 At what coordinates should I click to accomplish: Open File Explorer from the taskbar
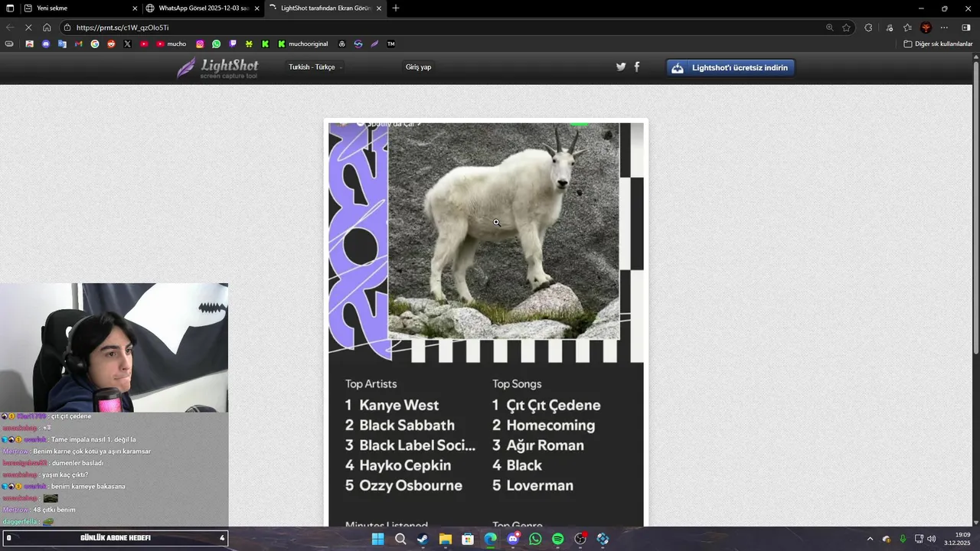(x=445, y=539)
